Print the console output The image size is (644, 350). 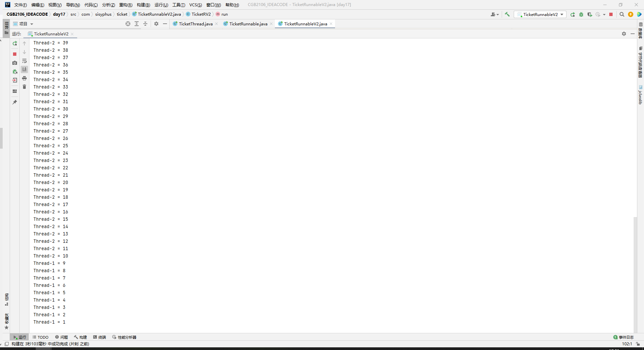pos(24,78)
